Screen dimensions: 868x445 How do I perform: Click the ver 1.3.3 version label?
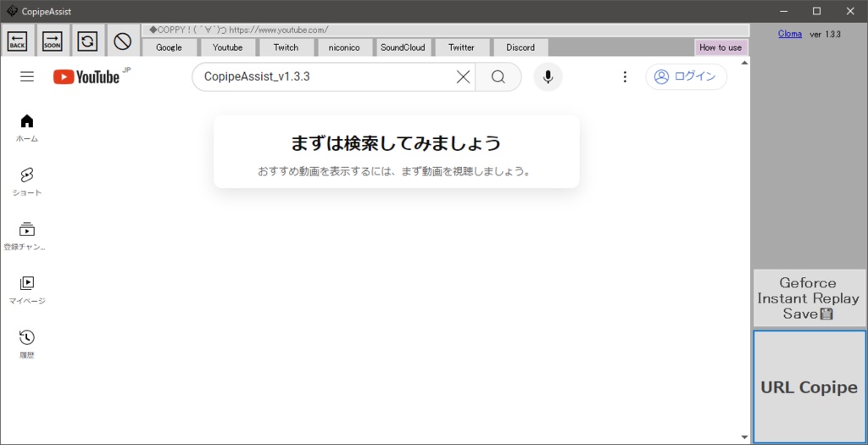tap(826, 34)
